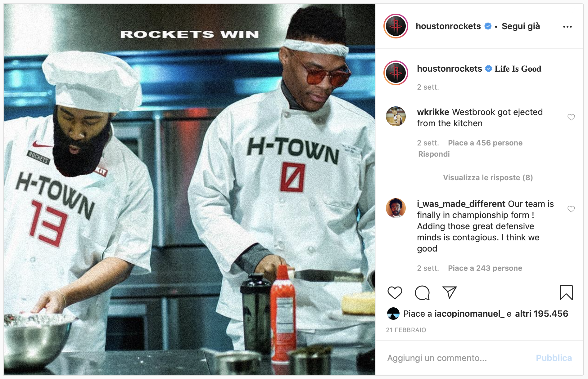Screen dimensions: 588x379
Task: Open wkrikke's profile picture
Action: [x=396, y=116]
